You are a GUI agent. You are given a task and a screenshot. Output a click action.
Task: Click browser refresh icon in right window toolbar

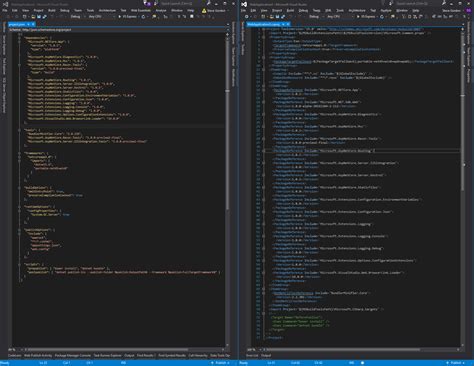pos(382,17)
